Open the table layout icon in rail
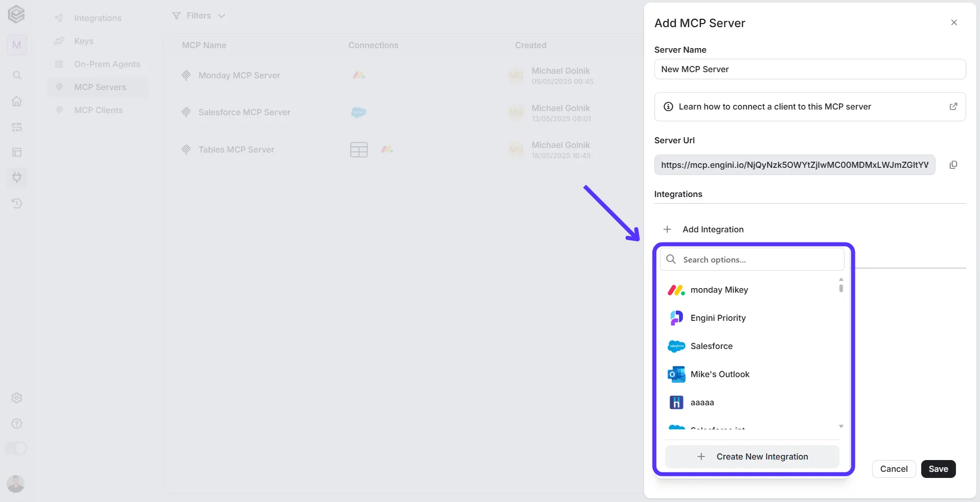This screenshot has height=502, width=980. point(17,152)
